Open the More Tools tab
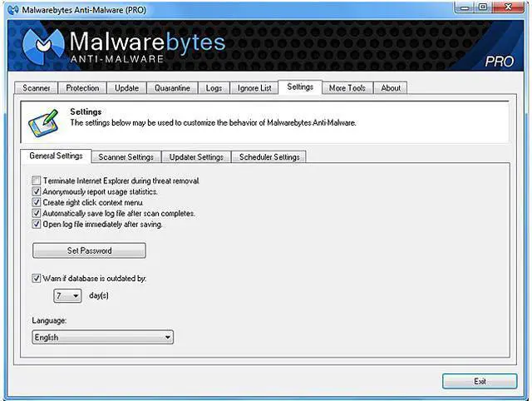532x401 pixels. (347, 88)
